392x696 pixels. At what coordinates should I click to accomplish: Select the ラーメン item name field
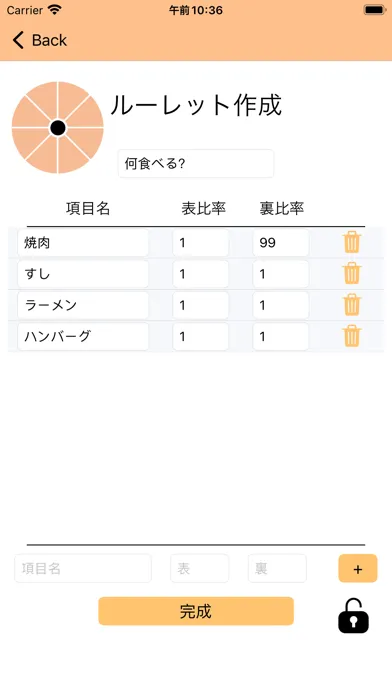coord(83,305)
